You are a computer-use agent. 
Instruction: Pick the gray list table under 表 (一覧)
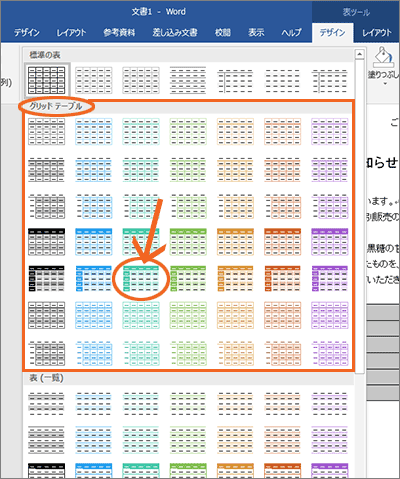click(x=47, y=404)
